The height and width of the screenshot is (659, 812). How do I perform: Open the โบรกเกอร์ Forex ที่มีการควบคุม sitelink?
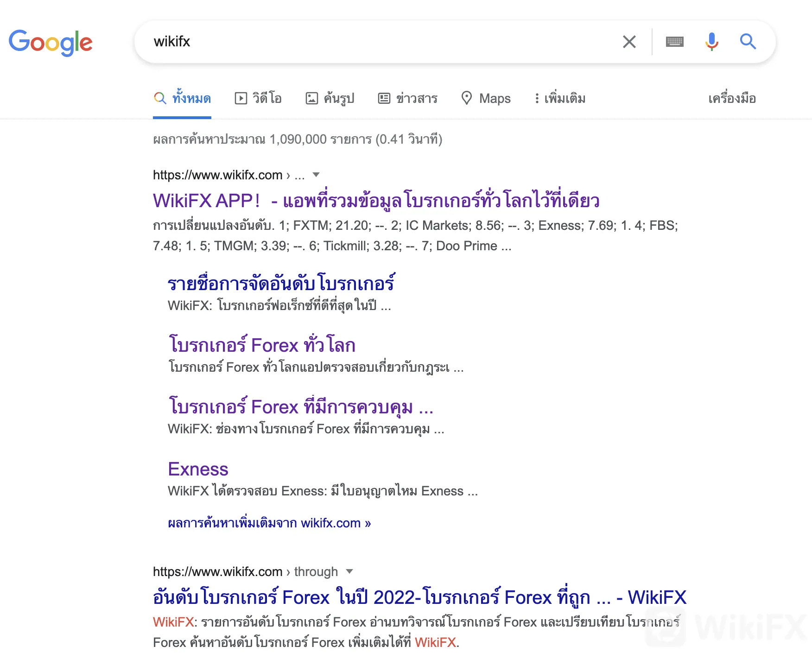pos(301,406)
